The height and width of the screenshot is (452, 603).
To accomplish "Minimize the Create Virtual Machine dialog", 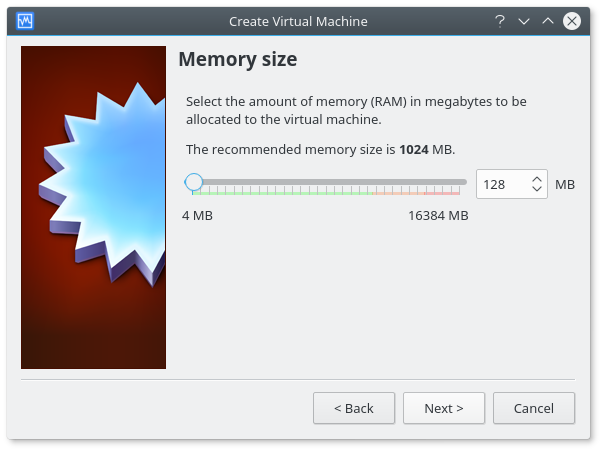I will coord(524,21).
